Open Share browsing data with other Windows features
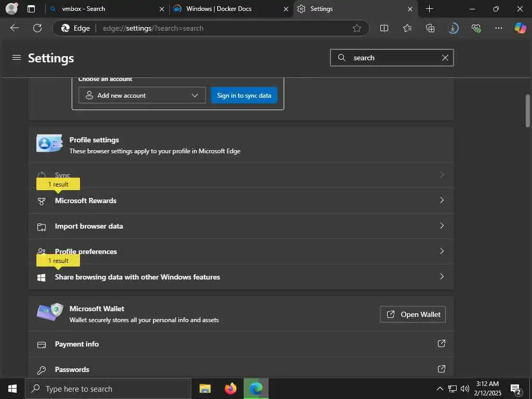 click(x=241, y=277)
